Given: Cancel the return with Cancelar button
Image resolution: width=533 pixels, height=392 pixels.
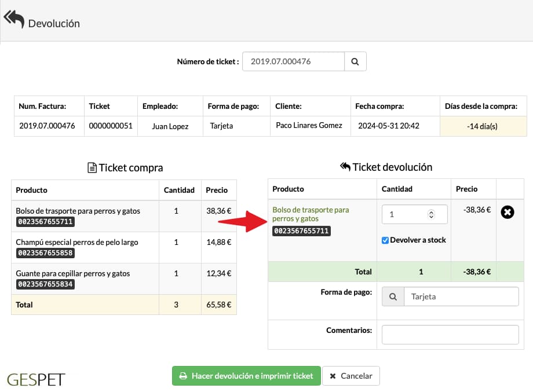Looking at the screenshot, I should tap(351, 376).
